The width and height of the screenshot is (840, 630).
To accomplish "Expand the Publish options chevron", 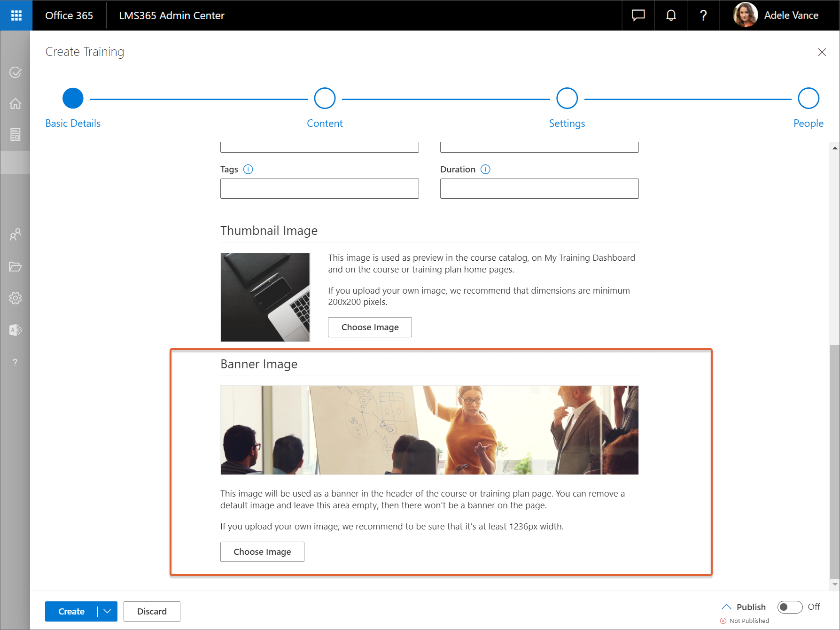I will coord(726,607).
